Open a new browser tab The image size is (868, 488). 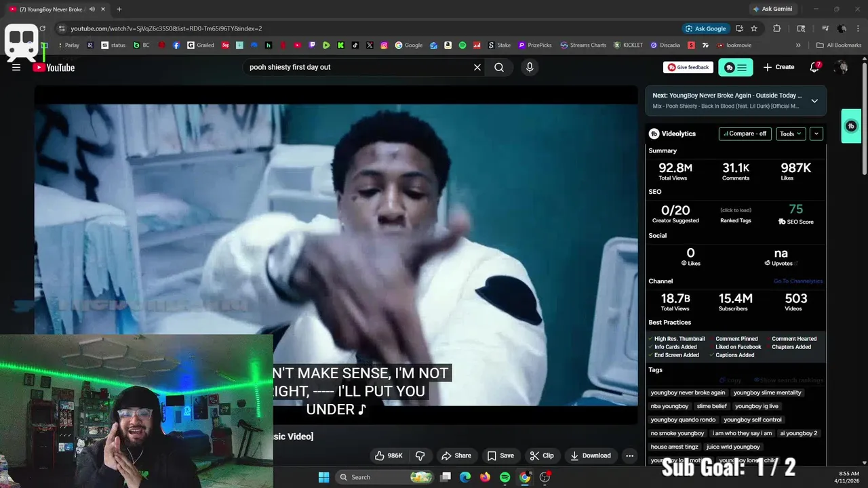(119, 9)
